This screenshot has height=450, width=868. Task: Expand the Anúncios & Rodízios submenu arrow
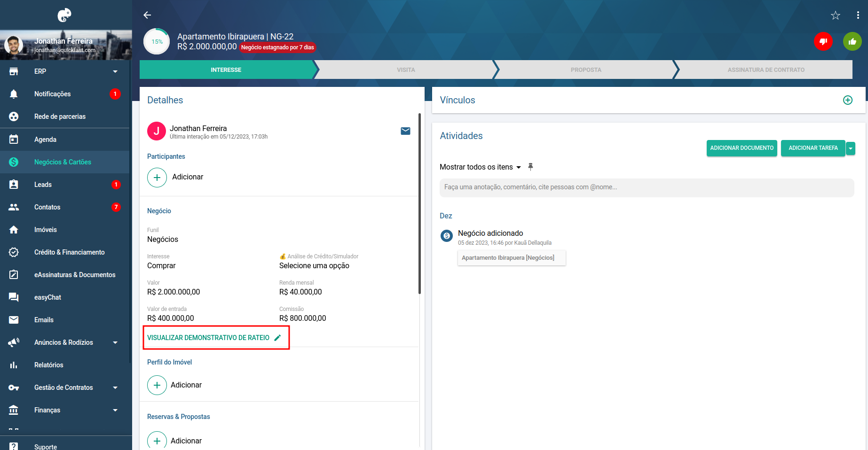(115, 342)
